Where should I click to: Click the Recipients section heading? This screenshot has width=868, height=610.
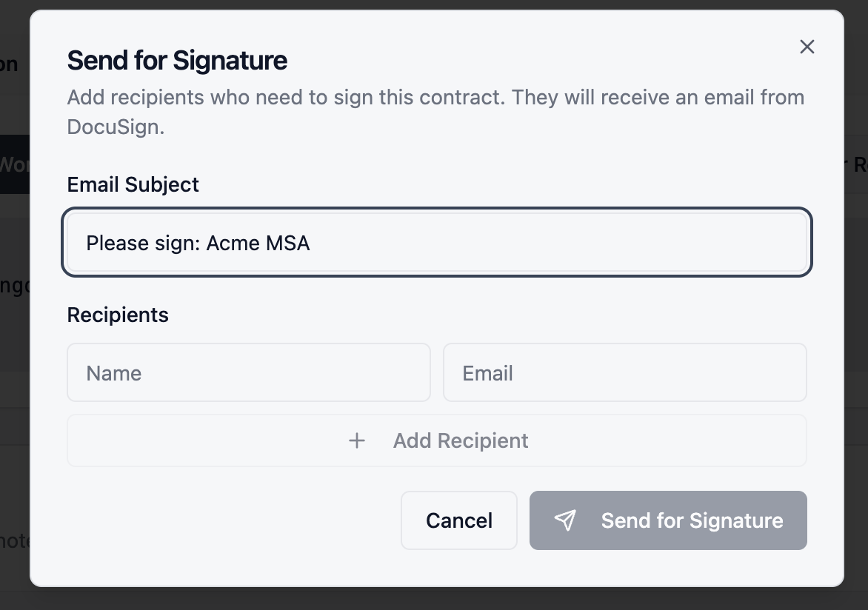tap(118, 315)
